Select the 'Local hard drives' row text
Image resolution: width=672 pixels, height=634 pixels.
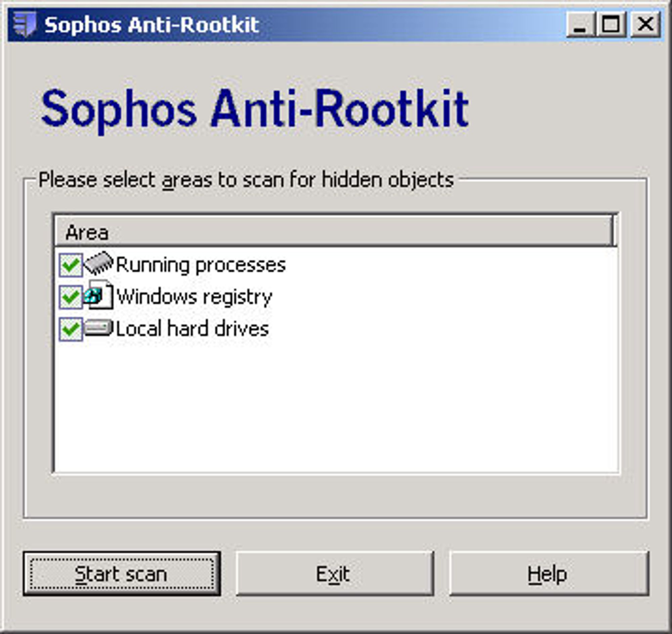pos(193,329)
